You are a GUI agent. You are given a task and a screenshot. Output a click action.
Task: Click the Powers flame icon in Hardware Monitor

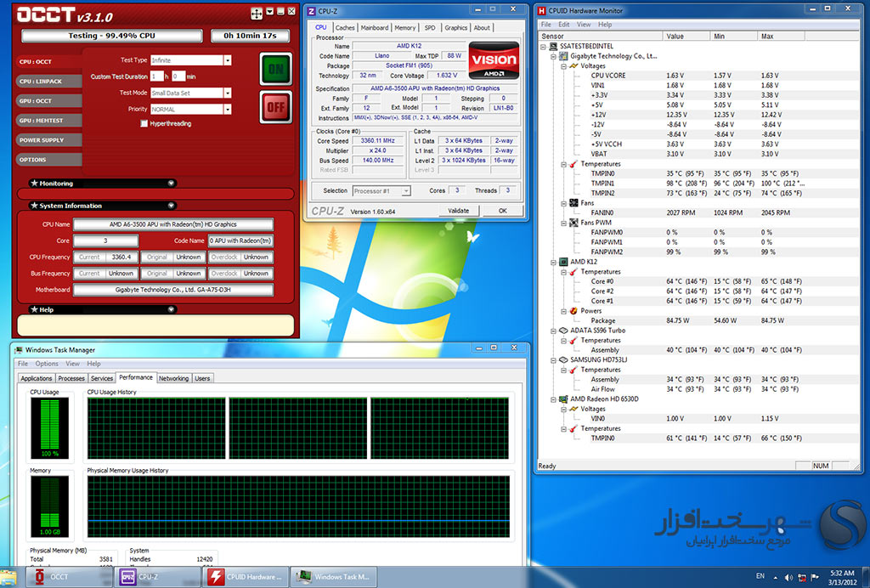click(573, 311)
